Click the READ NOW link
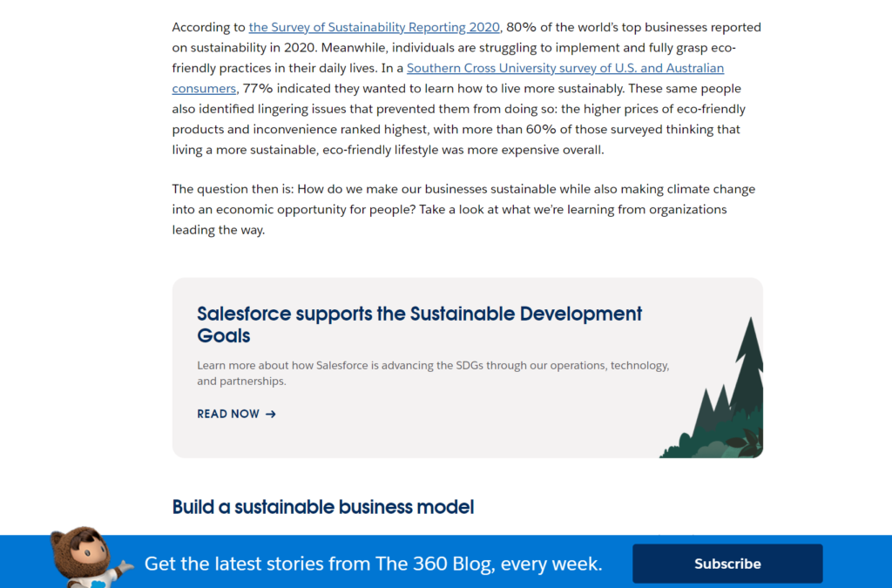This screenshot has width=892, height=588. tap(236, 414)
